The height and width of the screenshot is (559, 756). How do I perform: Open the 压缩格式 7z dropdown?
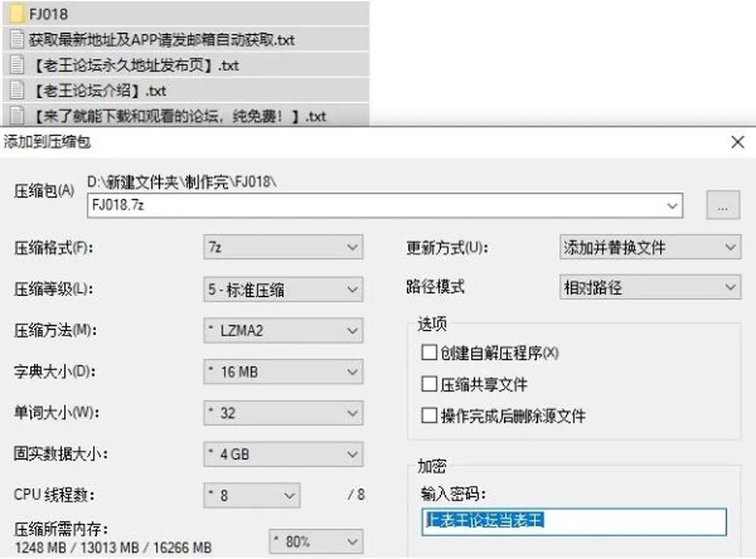(x=283, y=247)
